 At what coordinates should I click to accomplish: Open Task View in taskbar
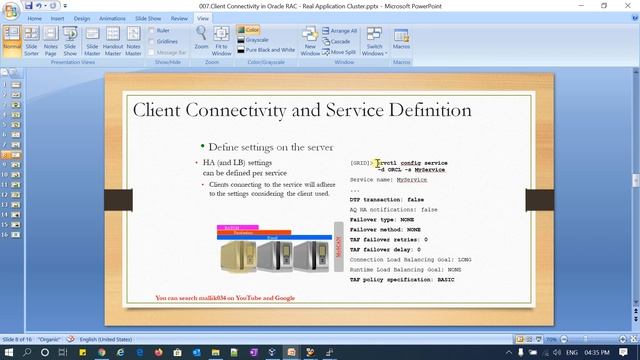point(62,352)
